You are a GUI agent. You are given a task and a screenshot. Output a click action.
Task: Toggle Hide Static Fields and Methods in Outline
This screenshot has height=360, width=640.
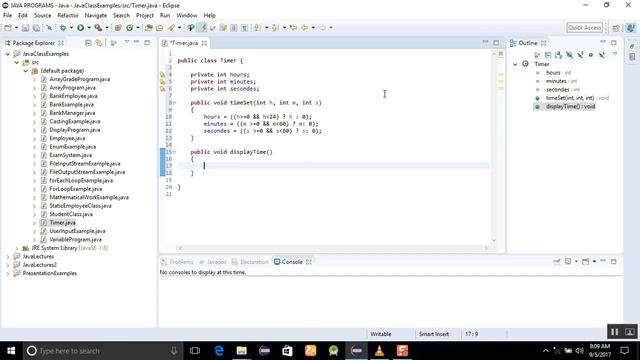coord(580,55)
